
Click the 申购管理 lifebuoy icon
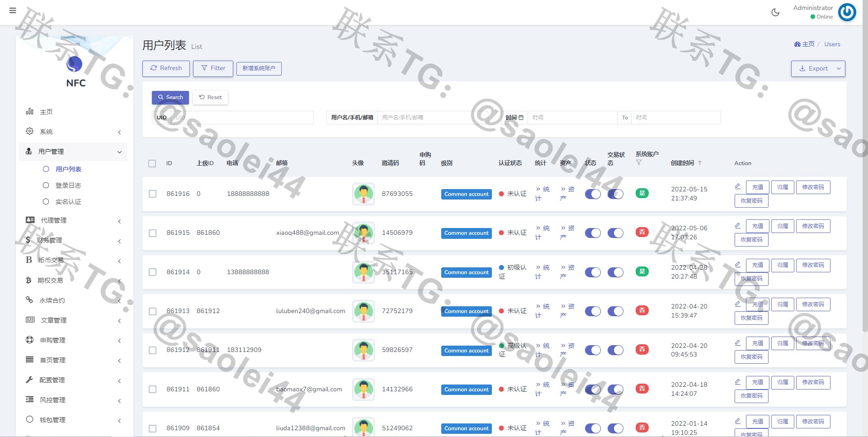point(30,340)
